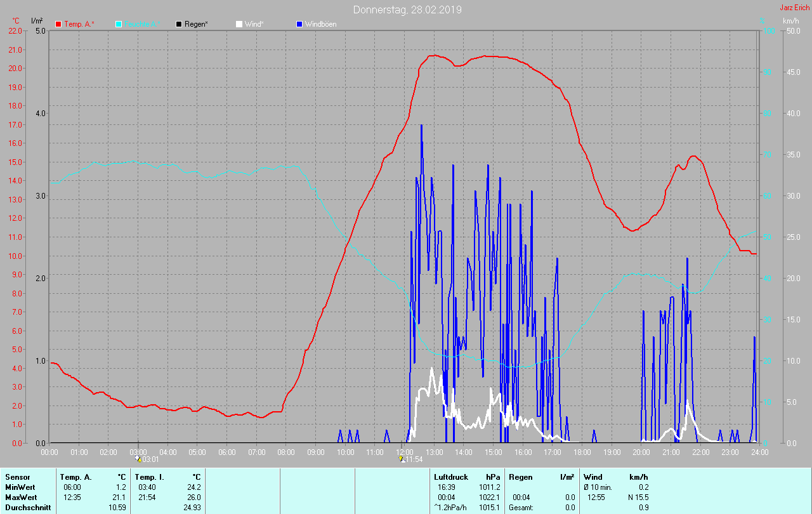The height and width of the screenshot is (514, 812).
Task: Click the Temp. I. min value 24.2
Action: 195,487
